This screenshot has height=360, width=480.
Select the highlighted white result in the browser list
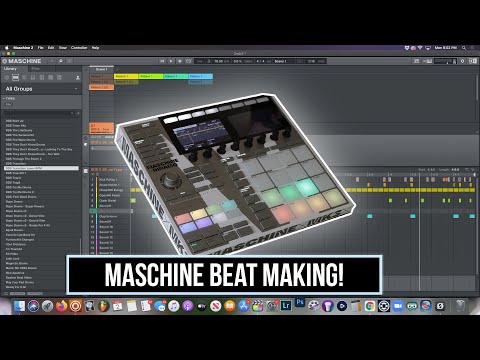tap(42, 168)
